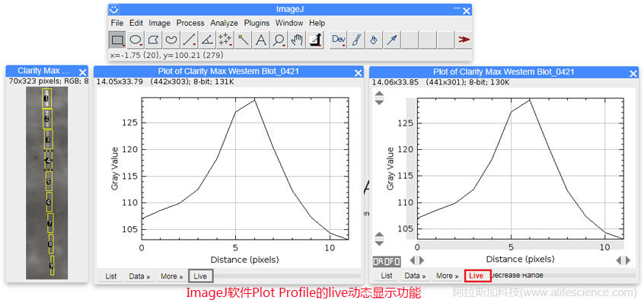Open the Process menu

tap(190, 23)
